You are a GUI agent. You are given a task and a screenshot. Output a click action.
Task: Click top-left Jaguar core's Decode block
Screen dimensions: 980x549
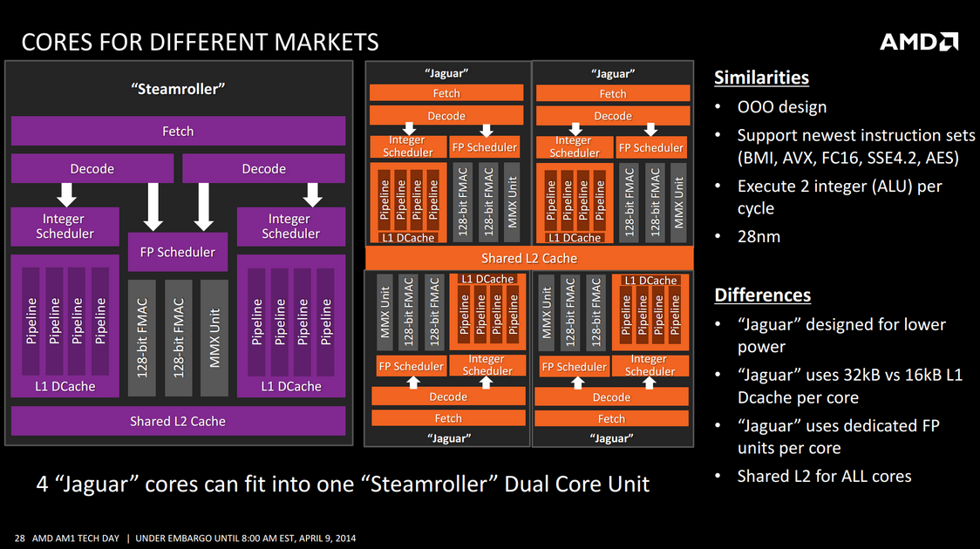(x=446, y=116)
